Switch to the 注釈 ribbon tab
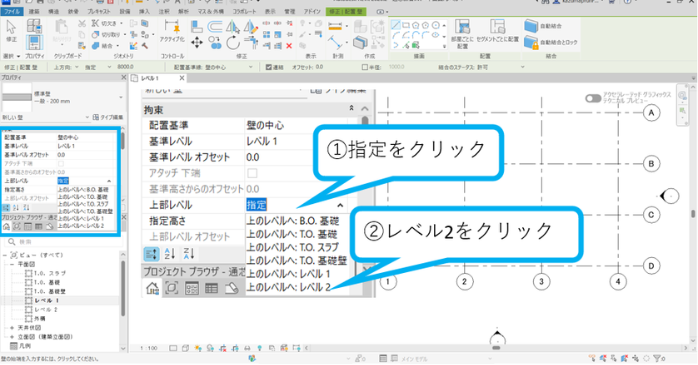Viewport: 698px width, 365px height. (164, 12)
